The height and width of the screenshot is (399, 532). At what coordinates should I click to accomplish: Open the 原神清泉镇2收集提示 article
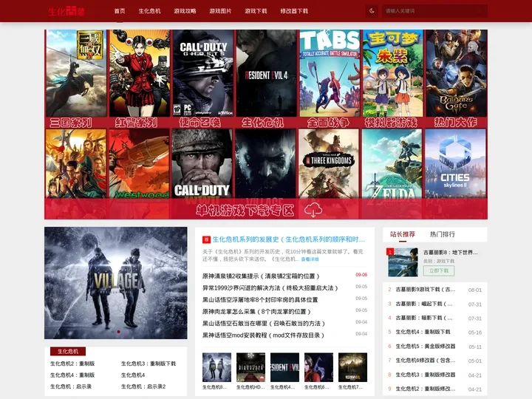click(x=261, y=276)
